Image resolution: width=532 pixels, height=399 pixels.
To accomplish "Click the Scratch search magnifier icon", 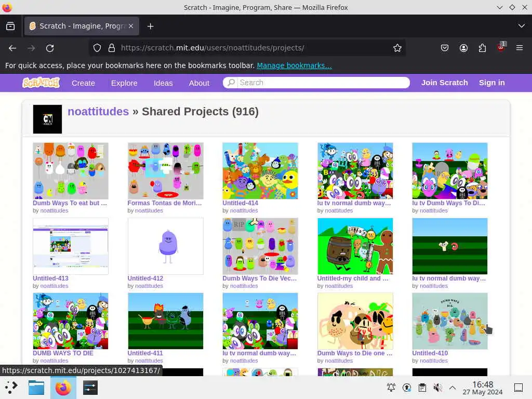I will click(231, 83).
